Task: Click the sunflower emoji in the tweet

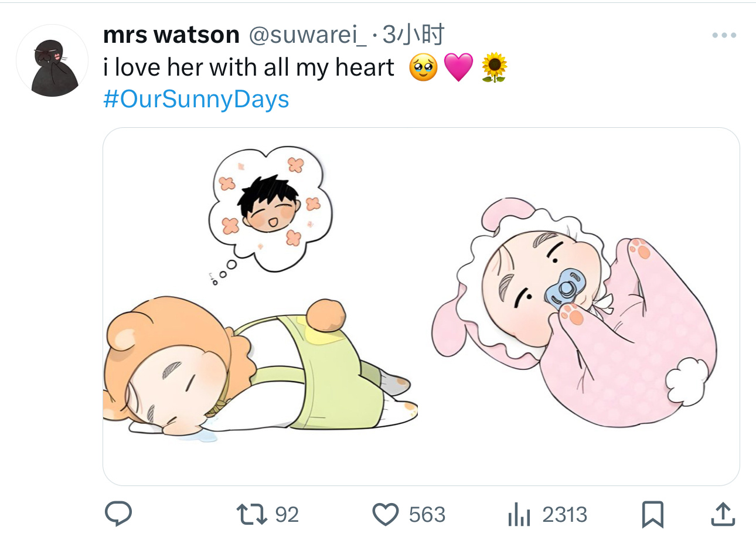Action: point(494,67)
